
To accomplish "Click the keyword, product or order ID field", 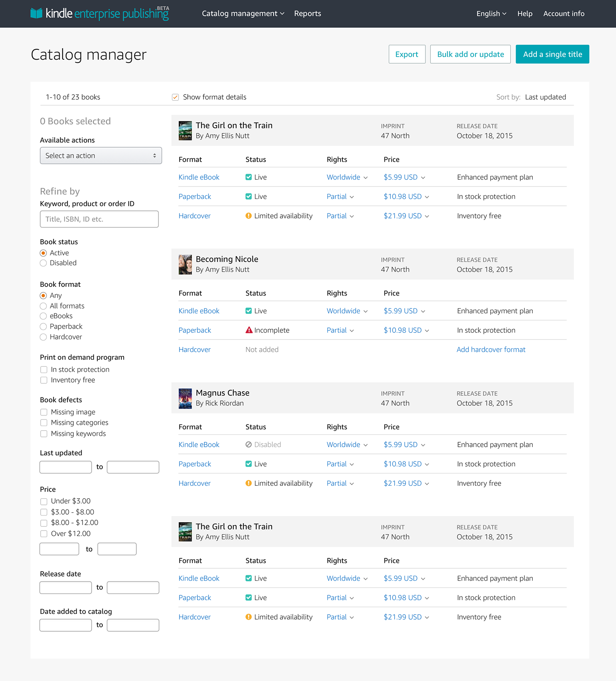I will [99, 219].
